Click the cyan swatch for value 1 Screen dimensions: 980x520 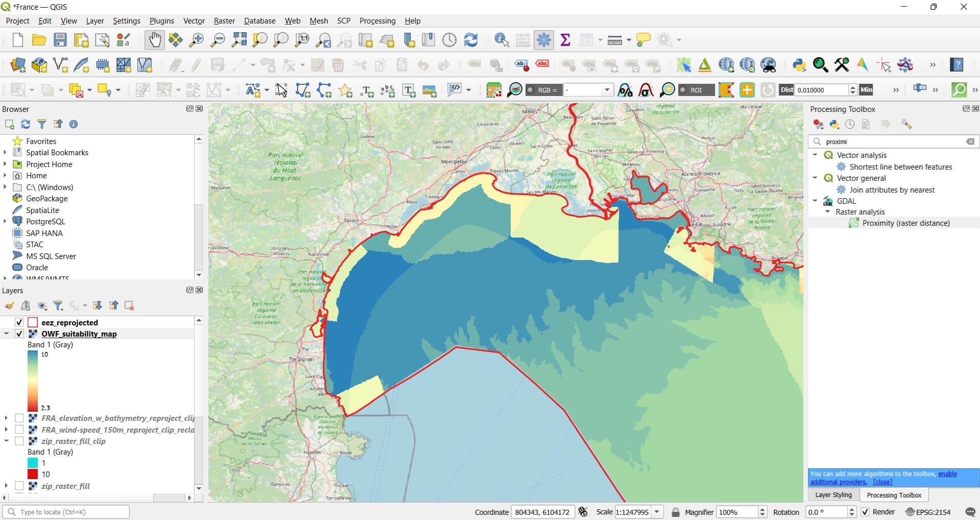[x=33, y=463]
